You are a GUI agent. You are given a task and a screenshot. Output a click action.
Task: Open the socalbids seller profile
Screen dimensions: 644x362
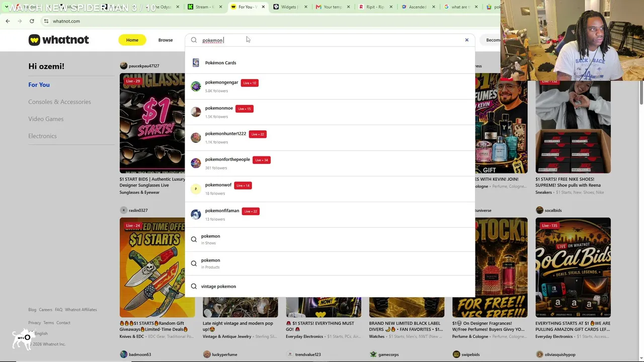[549, 210]
